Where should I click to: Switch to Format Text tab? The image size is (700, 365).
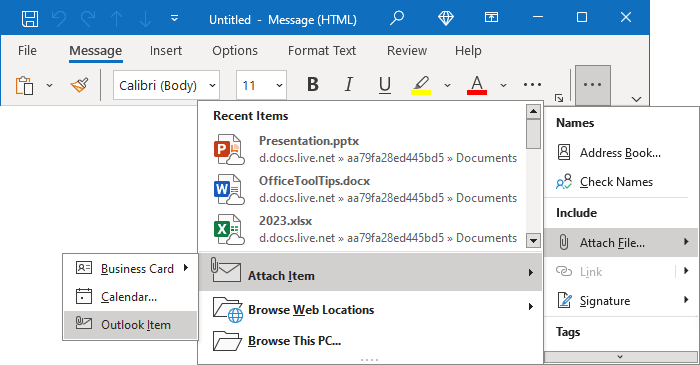tap(321, 50)
